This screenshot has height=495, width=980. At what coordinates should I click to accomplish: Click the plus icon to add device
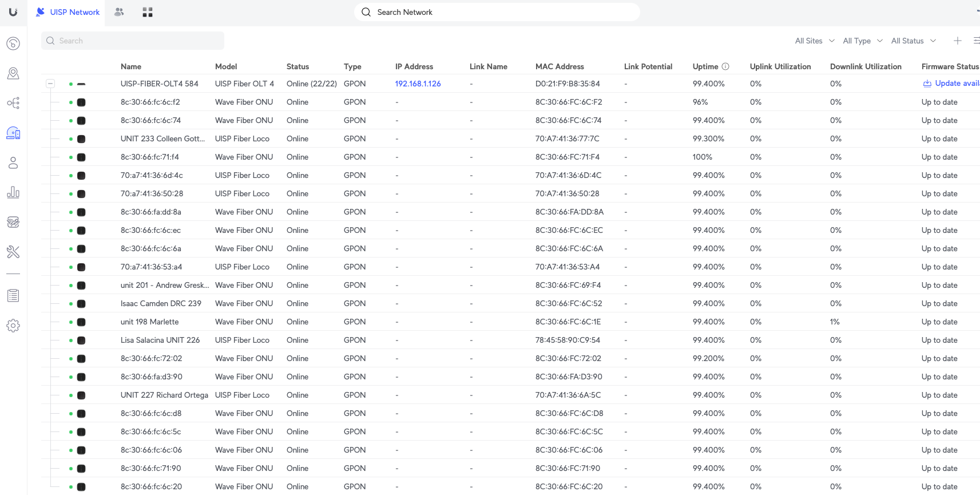[x=957, y=41]
